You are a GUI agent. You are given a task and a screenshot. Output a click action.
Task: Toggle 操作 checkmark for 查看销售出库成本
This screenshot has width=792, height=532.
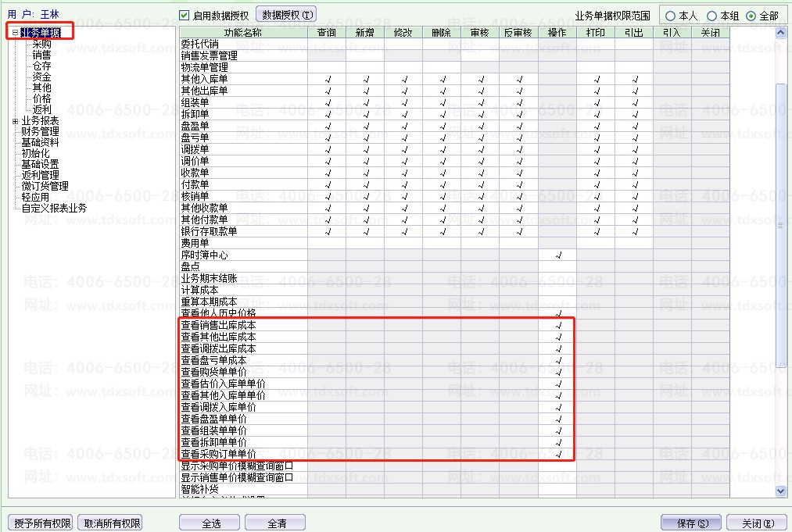pos(557,326)
